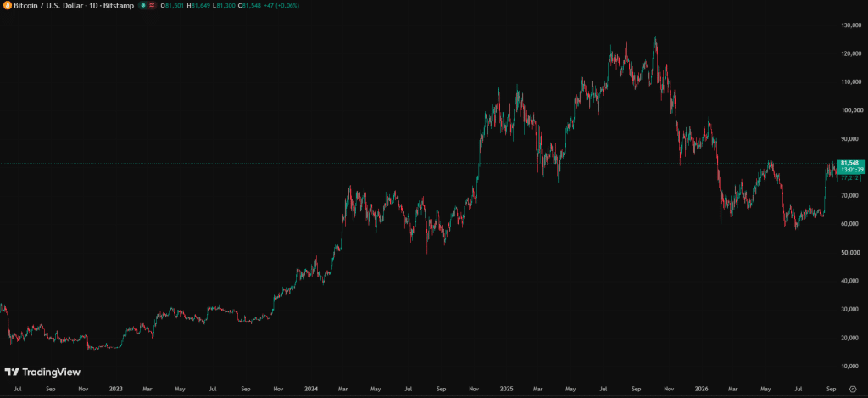Click the 90,000 price axis label
The height and width of the screenshot is (398, 868).
[x=851, y=139]
